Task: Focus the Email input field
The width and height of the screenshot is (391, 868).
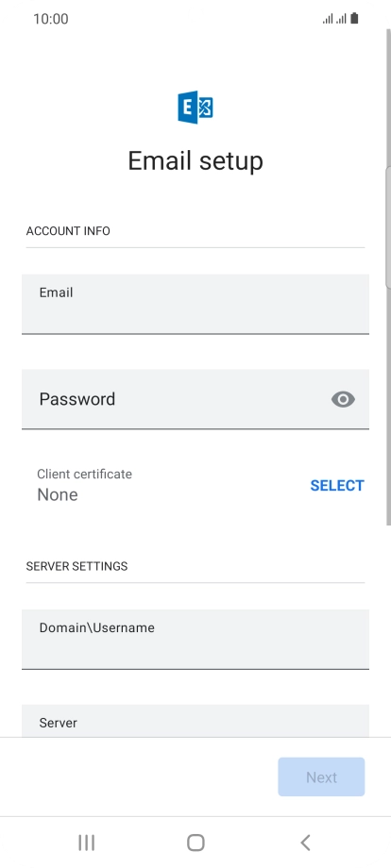Action: [x=195, y=304]
